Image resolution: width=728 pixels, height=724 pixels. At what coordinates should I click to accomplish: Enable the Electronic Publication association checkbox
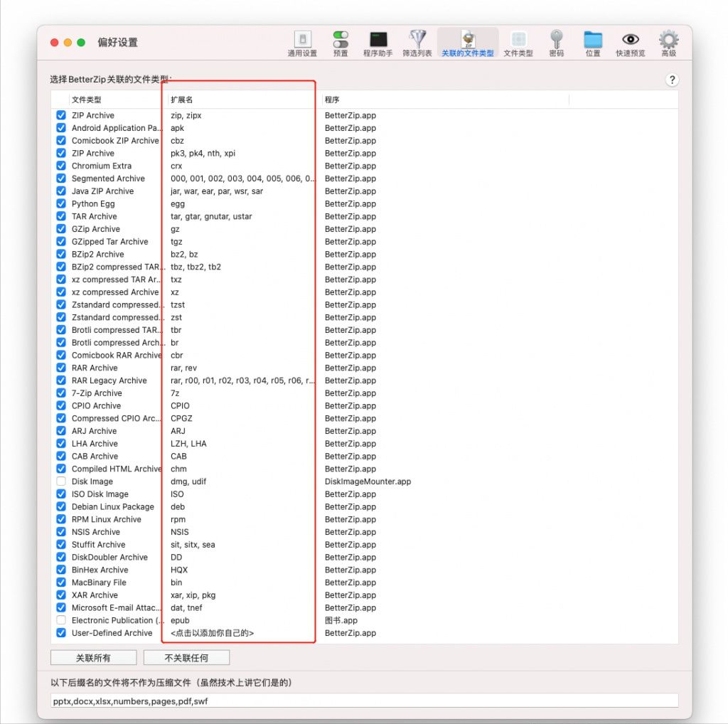coord(61,620)
